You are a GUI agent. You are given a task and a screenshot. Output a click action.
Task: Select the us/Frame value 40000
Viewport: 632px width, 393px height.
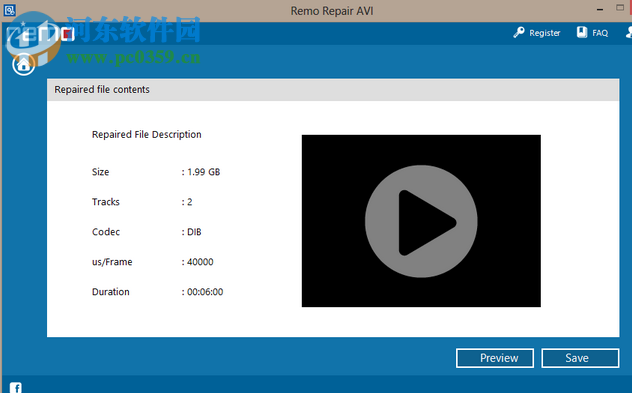200,262
